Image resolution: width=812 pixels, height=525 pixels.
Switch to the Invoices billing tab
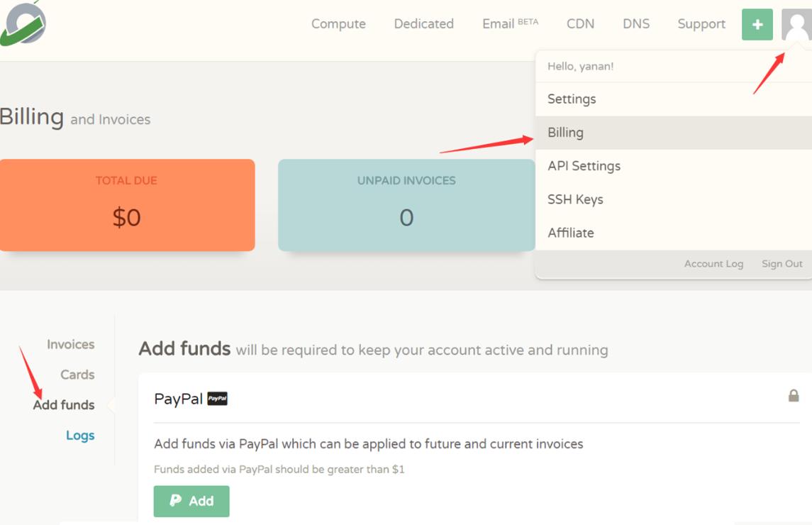click(70, 345)
